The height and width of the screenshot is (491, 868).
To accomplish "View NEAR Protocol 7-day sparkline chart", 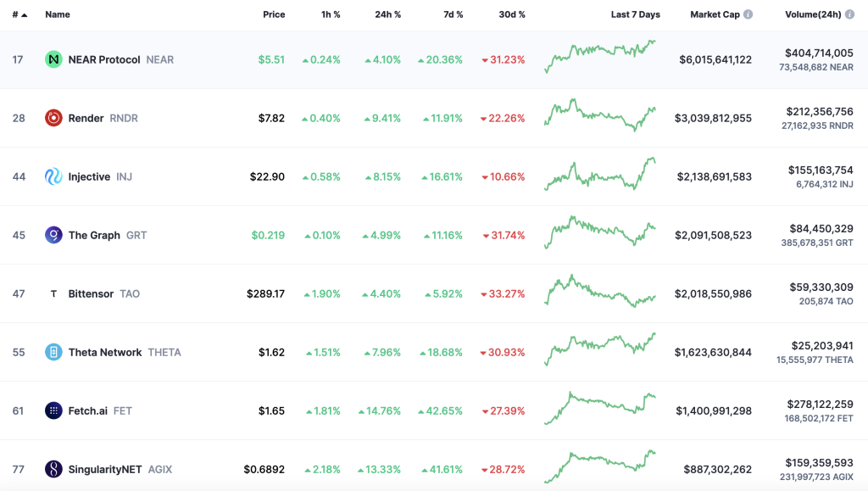I will [600, 57].
